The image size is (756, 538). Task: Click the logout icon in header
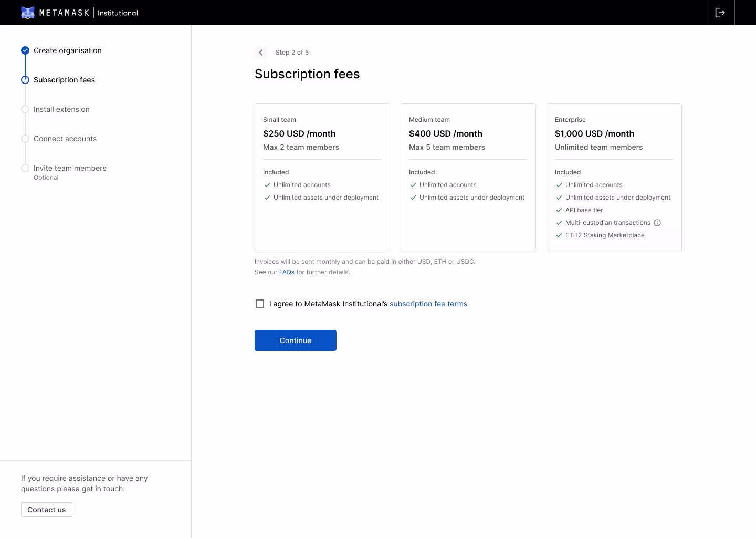tap(720, 13)
